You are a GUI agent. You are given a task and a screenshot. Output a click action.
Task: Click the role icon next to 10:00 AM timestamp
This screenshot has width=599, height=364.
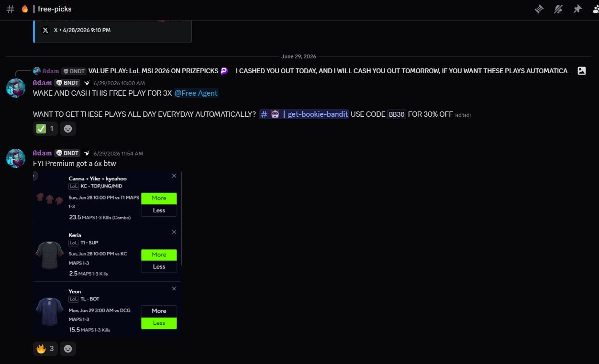point(87,83)
